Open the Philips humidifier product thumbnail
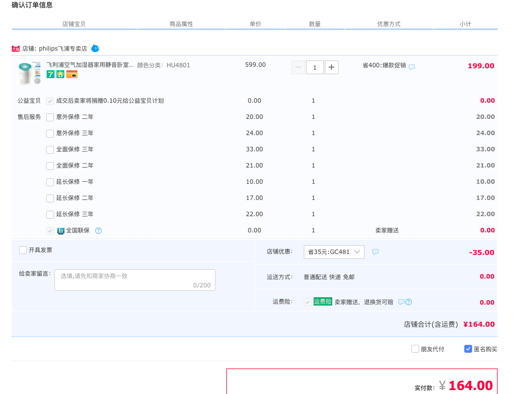532x394 pixels. 29,73
